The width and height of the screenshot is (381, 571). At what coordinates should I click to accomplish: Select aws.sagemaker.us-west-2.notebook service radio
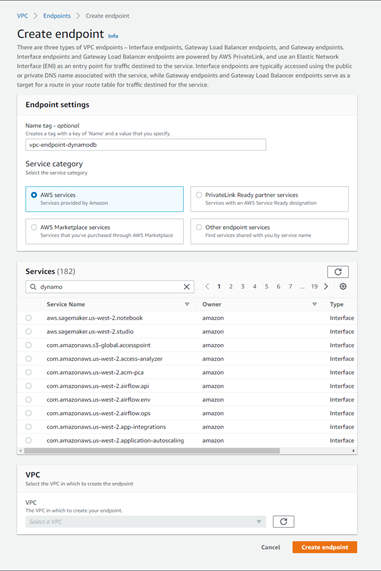coord(28,318)
